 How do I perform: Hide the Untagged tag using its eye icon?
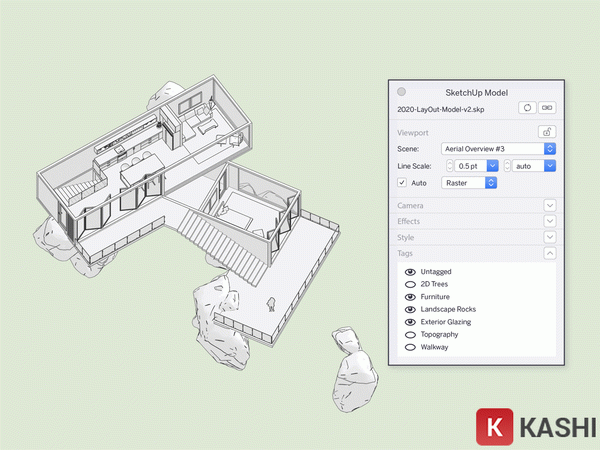coord(410,272)
